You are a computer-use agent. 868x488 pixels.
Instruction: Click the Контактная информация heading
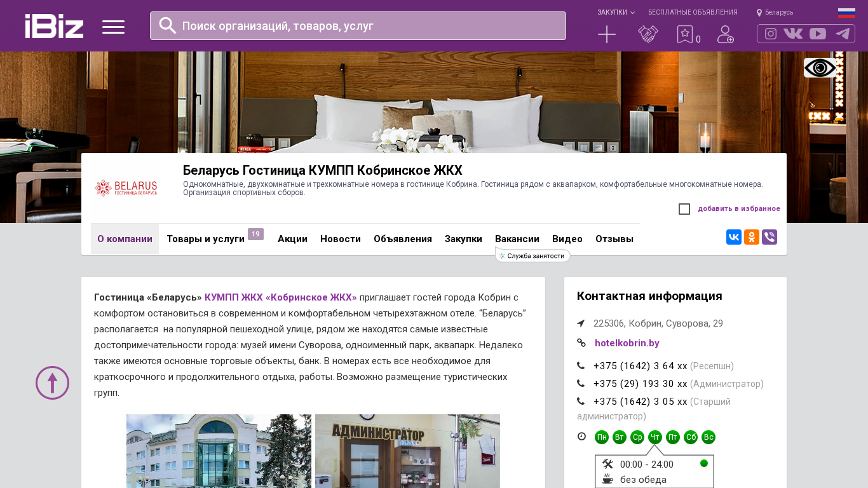649,296
